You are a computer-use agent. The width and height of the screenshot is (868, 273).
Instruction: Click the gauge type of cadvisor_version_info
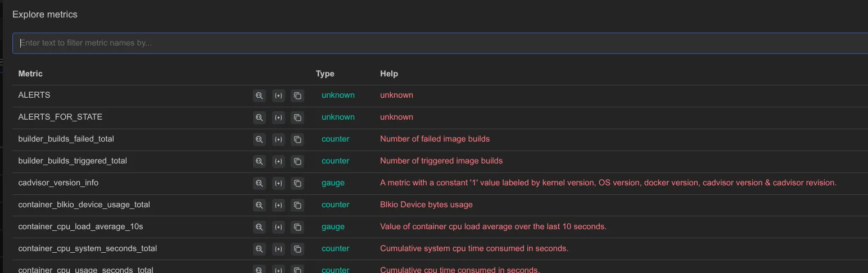click(x=333, y=183)
